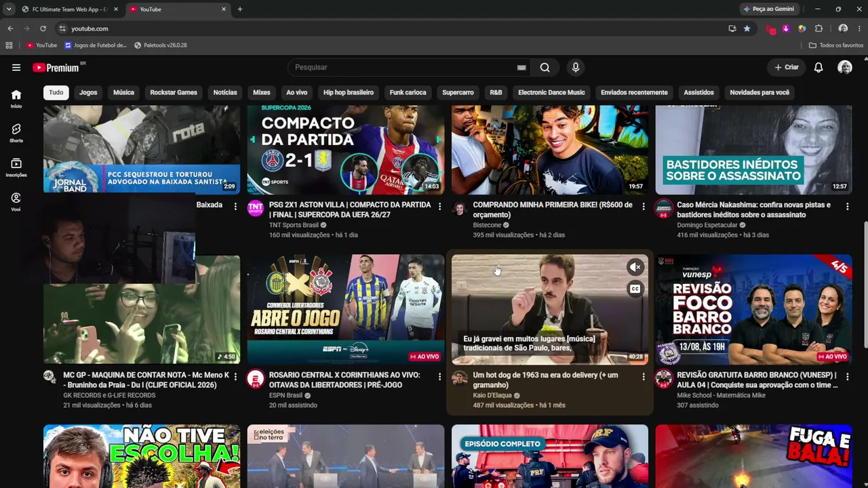Open Domingo Espetacular channel avatar

(663, 208)
